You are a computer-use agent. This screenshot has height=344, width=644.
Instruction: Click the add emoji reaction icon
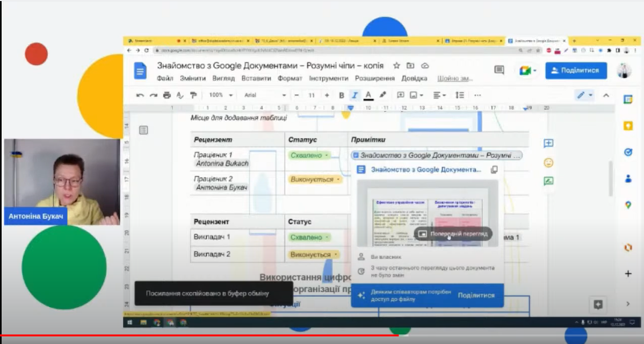click(x=548, y=162)
